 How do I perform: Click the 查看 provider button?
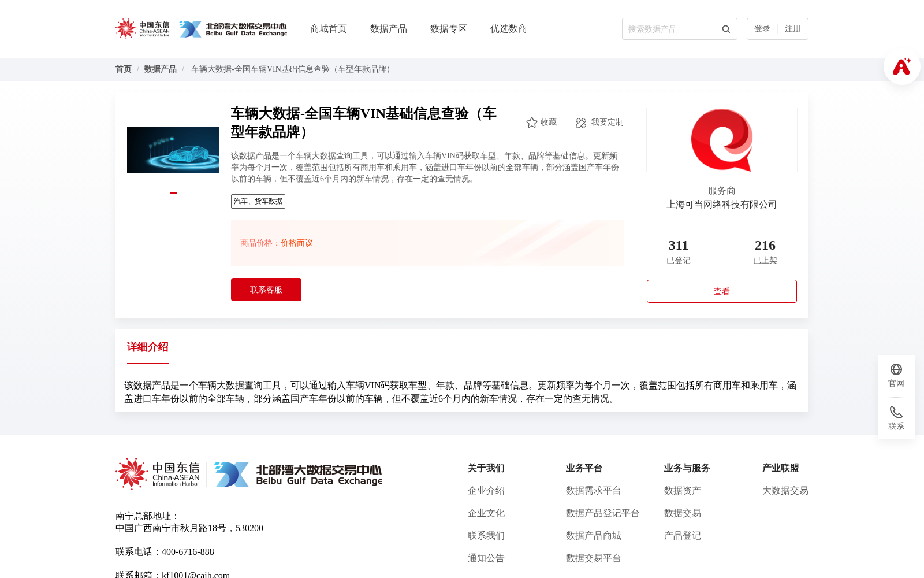722,291
